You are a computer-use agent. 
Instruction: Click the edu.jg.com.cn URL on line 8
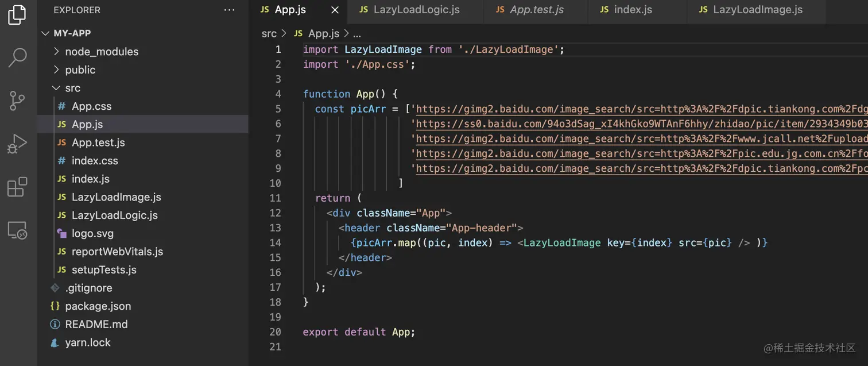click(642, 153)
